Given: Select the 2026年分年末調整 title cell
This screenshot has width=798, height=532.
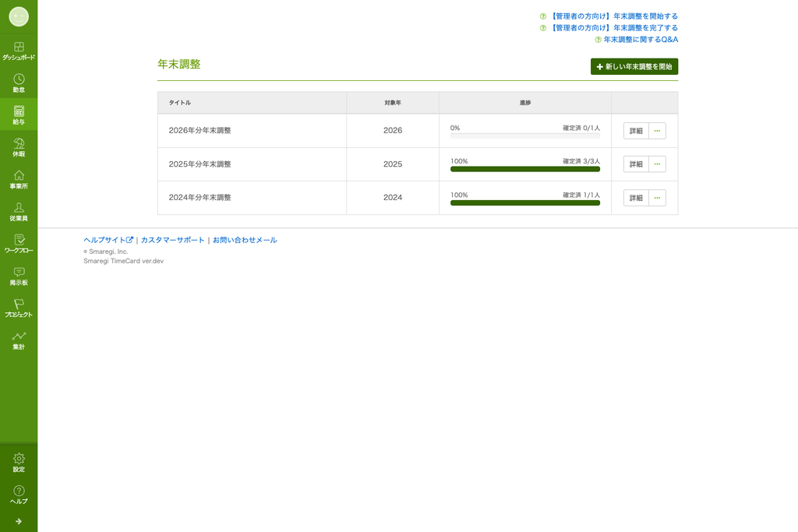Looking at the screenshot, I should point(252,131).
